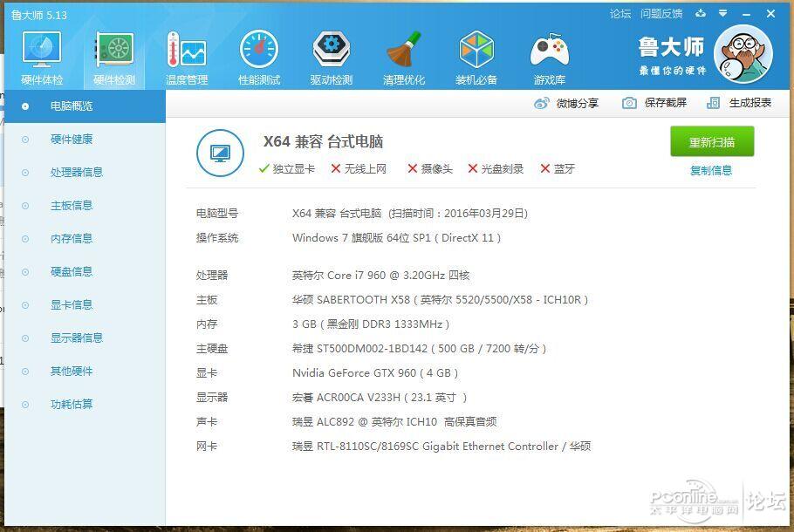794x532 pixels.
Task: Click the Nvidia GeForce GTX 960 value
Action: 375,373
